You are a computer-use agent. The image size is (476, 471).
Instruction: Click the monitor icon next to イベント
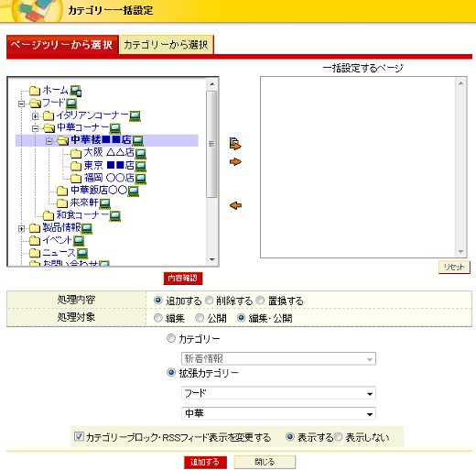[x=79, y=241]
